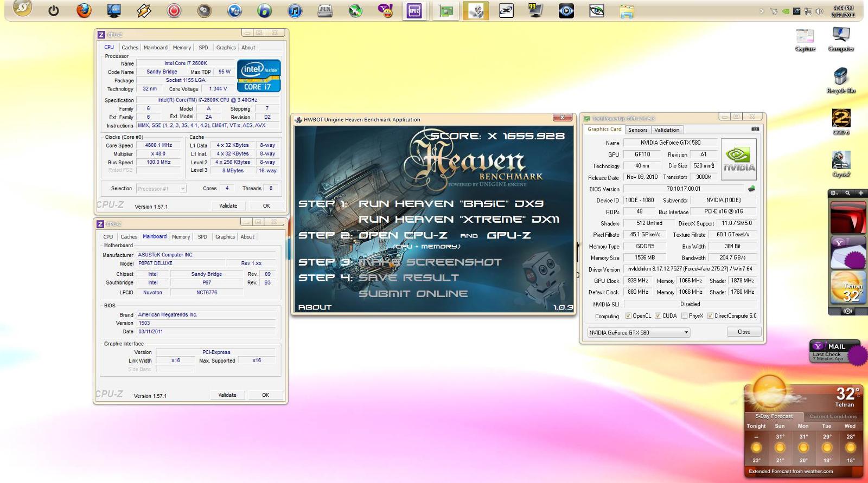Click the widget sidebar search magnifier

click(x=847, y=193)
